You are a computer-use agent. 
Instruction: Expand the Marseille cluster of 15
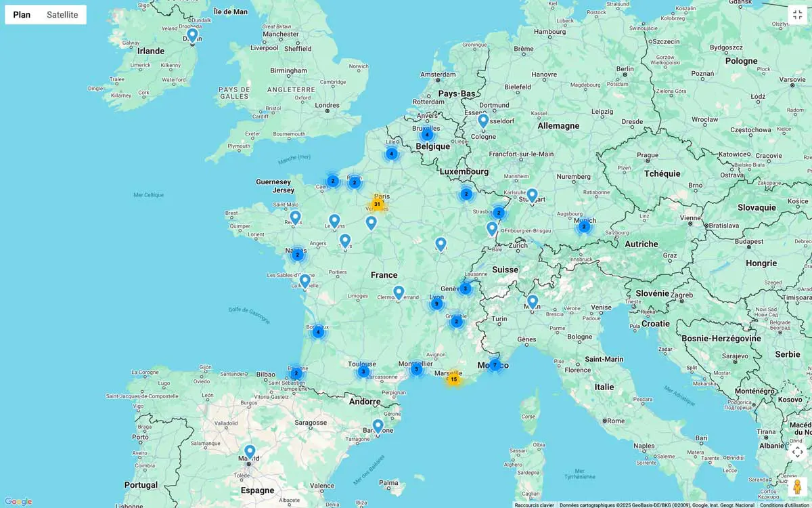point(453,379)
